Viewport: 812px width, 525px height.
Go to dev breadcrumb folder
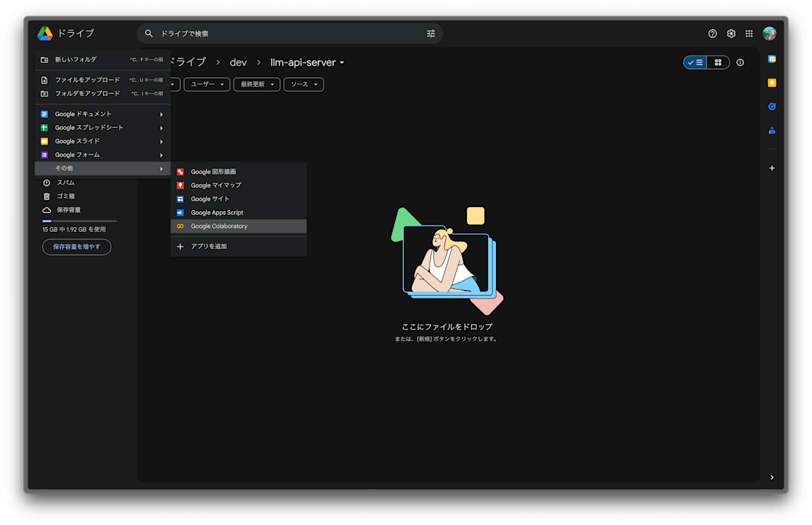click(238, 62)
